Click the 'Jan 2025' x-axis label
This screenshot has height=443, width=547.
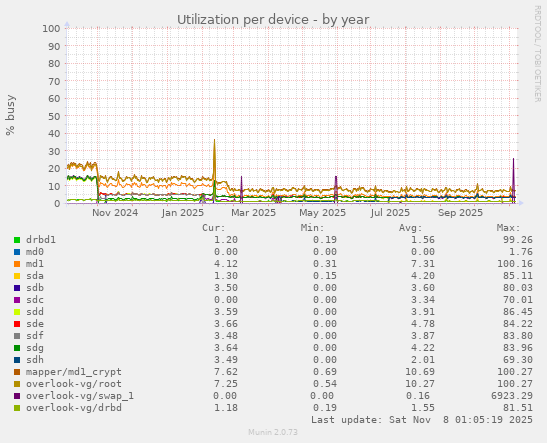point(182,212)
